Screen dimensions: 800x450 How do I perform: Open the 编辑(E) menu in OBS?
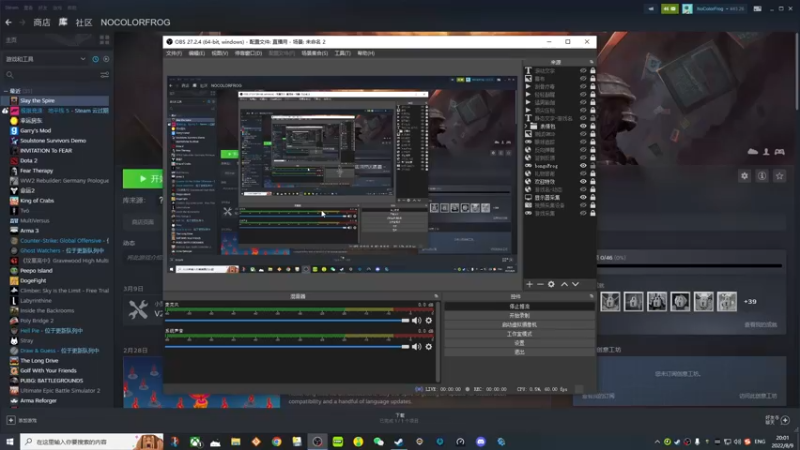(x=196, y=53)
